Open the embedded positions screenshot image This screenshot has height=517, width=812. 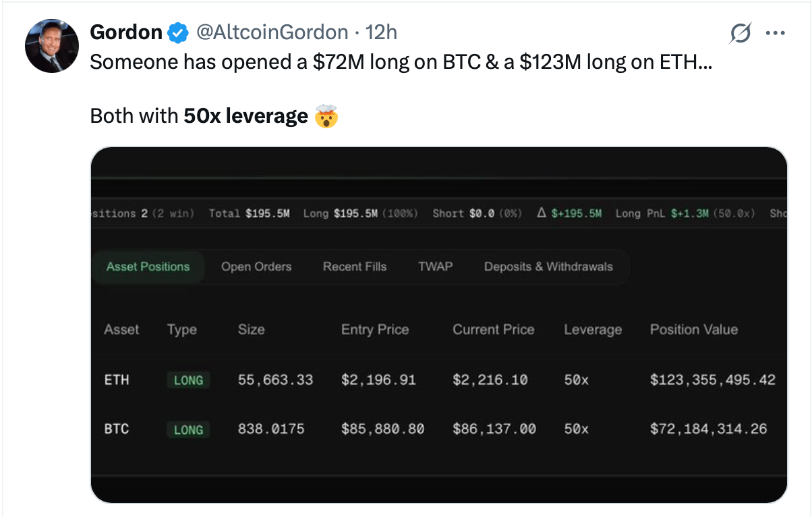point(439,325)
